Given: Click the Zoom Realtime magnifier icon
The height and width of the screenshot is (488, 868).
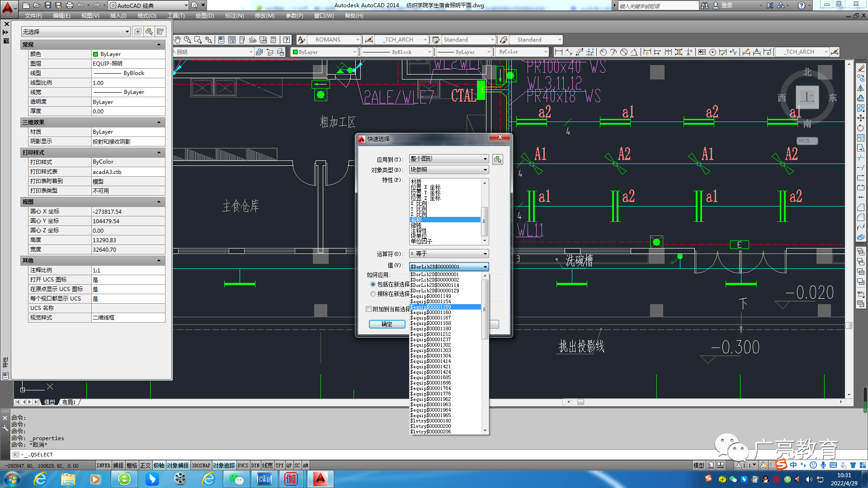Looking at the screenshot, I should (x=188, y=40).
